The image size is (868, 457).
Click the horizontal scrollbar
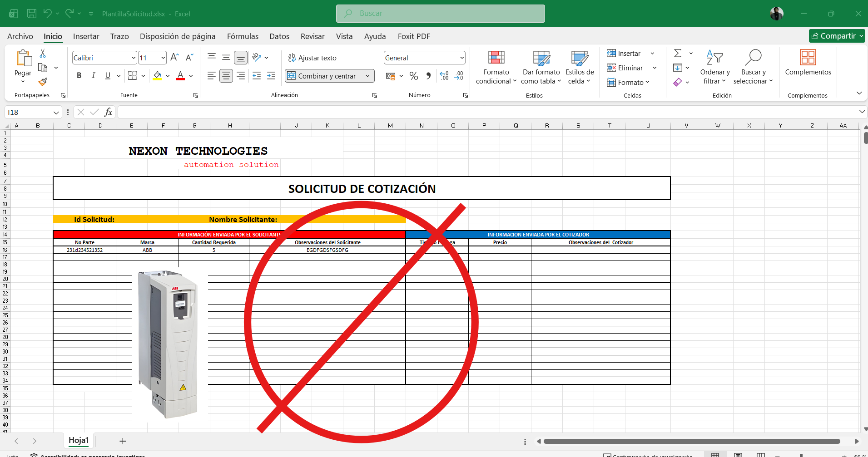(x=692, y=441)
